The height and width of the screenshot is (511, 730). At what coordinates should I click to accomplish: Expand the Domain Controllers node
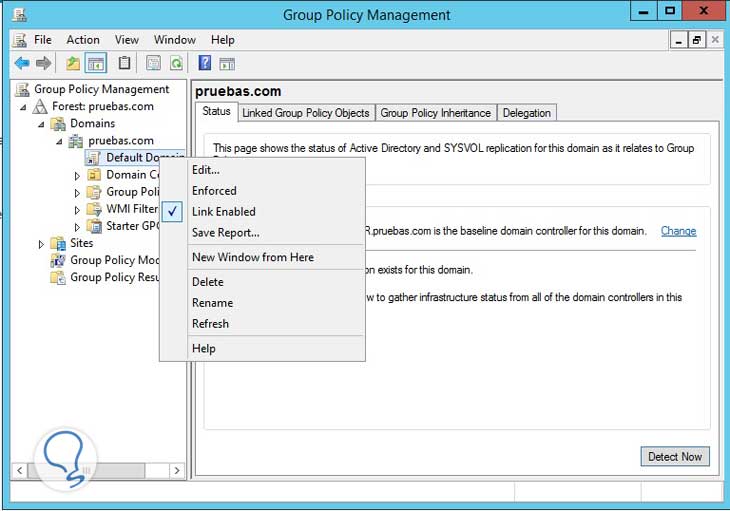pyautogui.click(x=77, y=176)
